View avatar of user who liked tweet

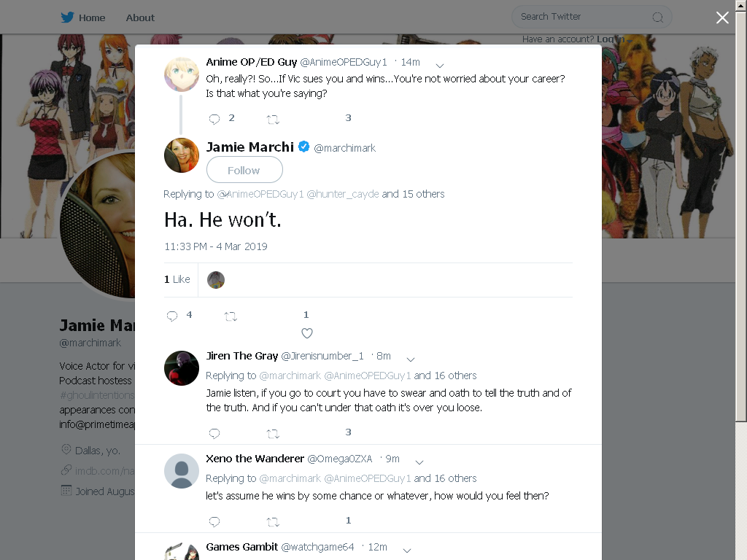coord(216,280)
